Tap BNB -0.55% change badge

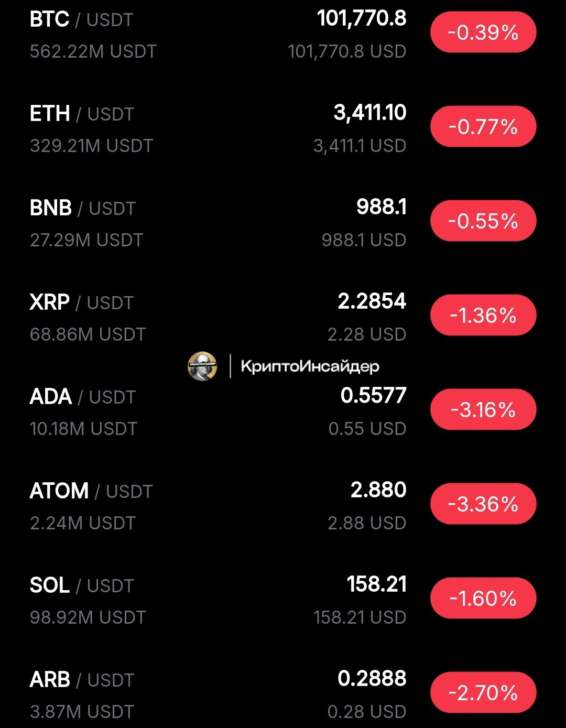pyautogui.click(x=483, y=221)
